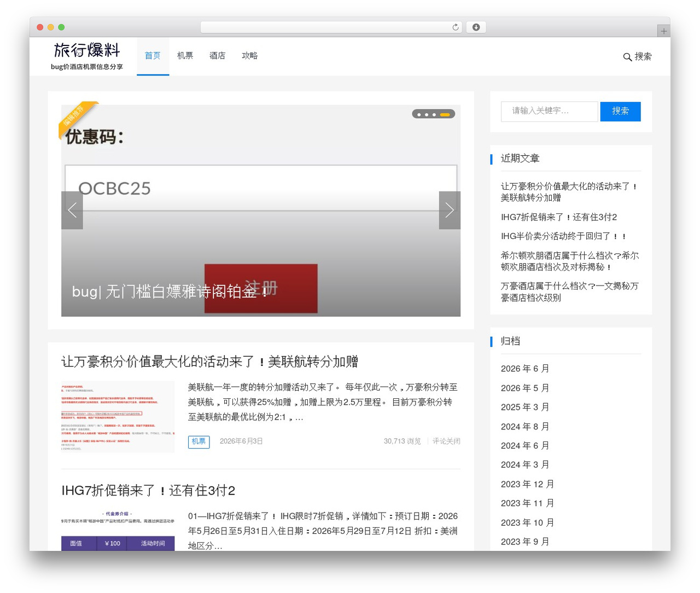Open the 酒店 navigation menu item
Image resolution: width=700 pixels, height=593 pixels.
[x=217, y=56]
